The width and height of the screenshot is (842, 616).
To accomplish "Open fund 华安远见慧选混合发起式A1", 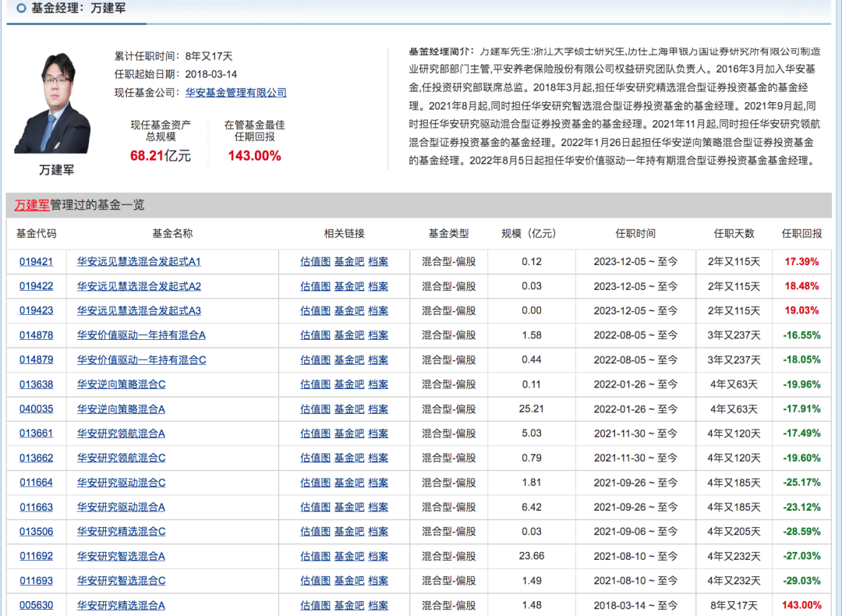I will (x=139, y=261).
